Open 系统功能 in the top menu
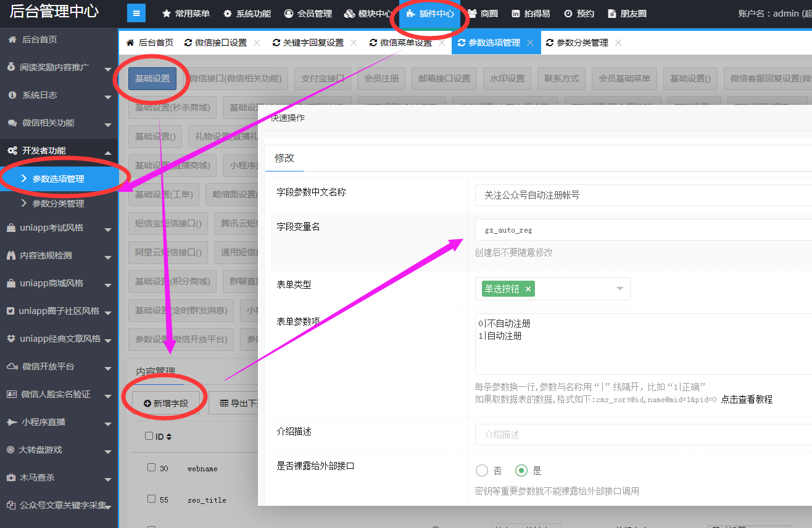The width and height of the screenshot is (812, 528). (247, 14)
